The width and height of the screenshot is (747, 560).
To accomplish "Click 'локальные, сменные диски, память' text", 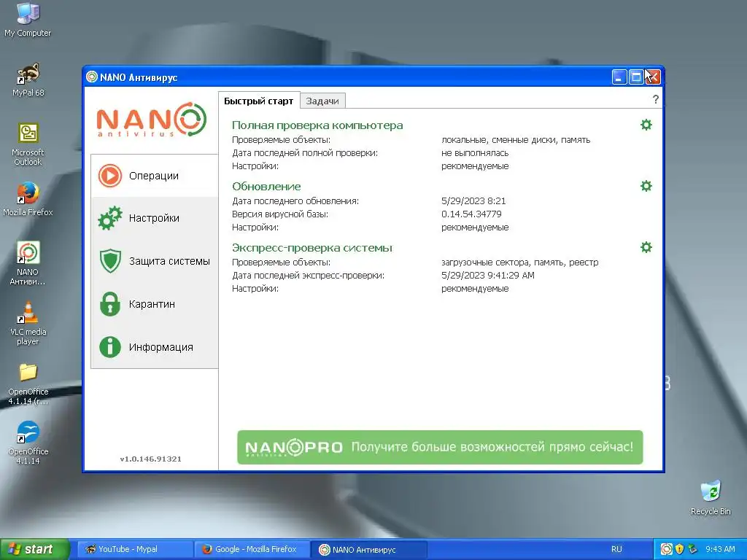I will (x=516, y=139).
